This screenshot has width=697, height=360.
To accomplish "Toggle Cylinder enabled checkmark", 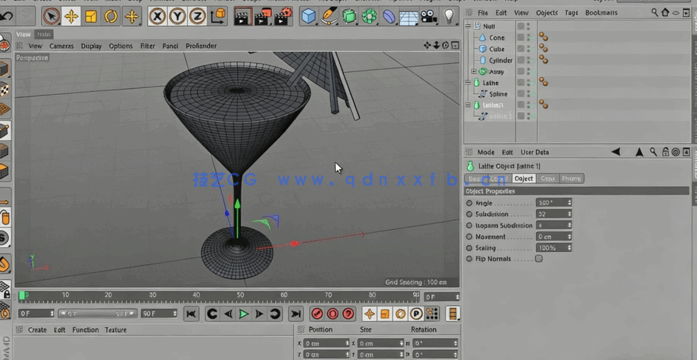I will tap(533, 61).
